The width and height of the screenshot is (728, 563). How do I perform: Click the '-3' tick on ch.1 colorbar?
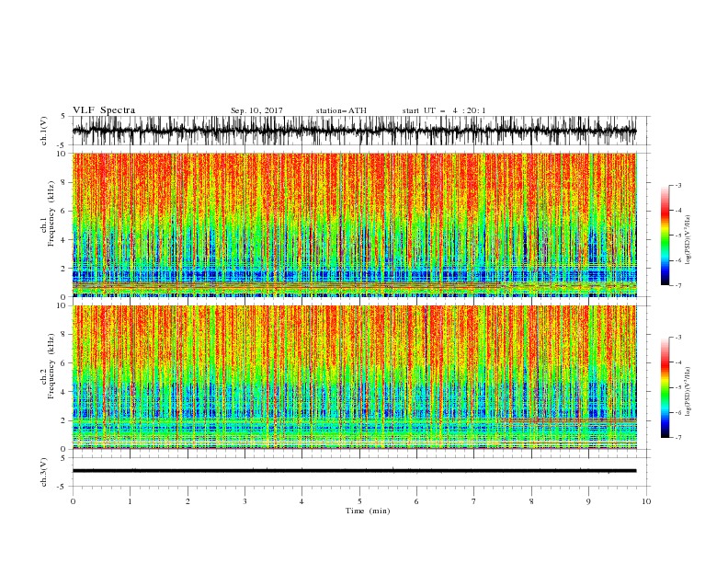point(677,185)
